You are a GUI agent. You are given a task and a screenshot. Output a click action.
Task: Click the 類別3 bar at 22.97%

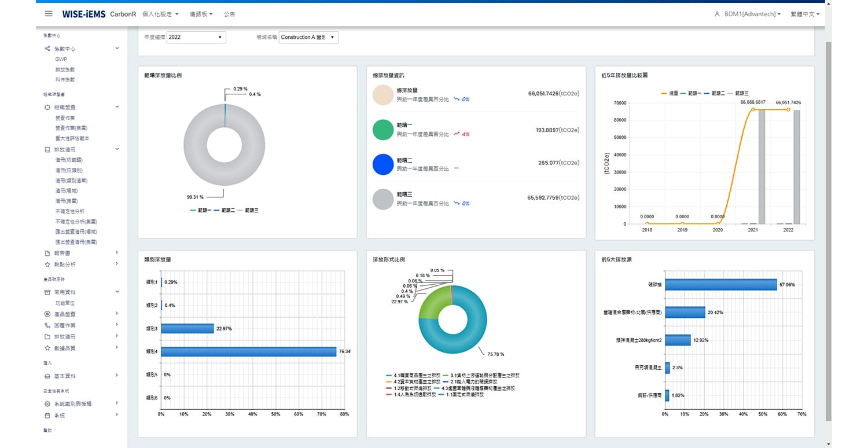[187, 328]
